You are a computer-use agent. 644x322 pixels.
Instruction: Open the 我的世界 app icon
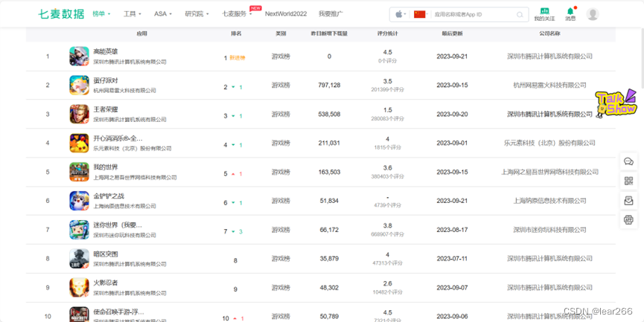(x=79, y=172)
